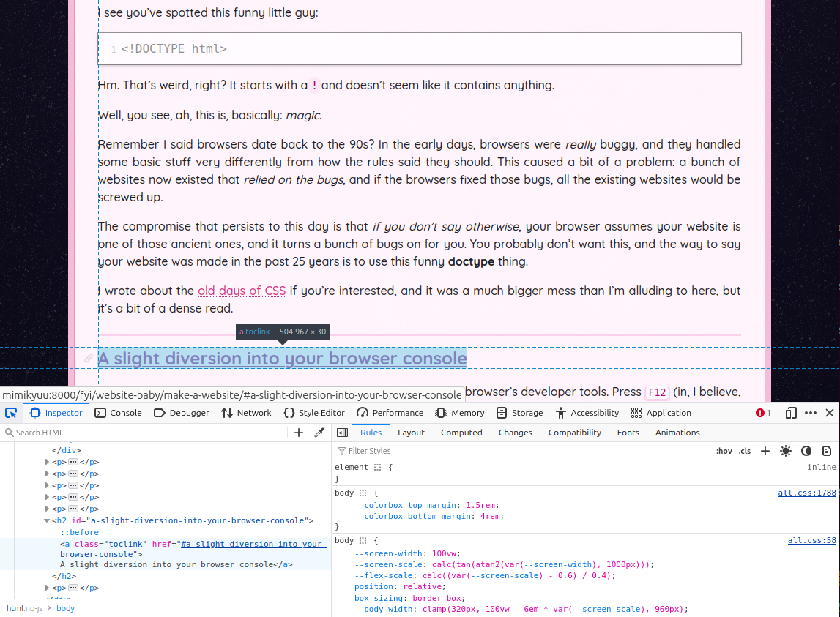Viewport: 840px width, 617px height.
Task: Toggle print media simulation page icon
Action: pyautogui.click(x=827, y=451)
